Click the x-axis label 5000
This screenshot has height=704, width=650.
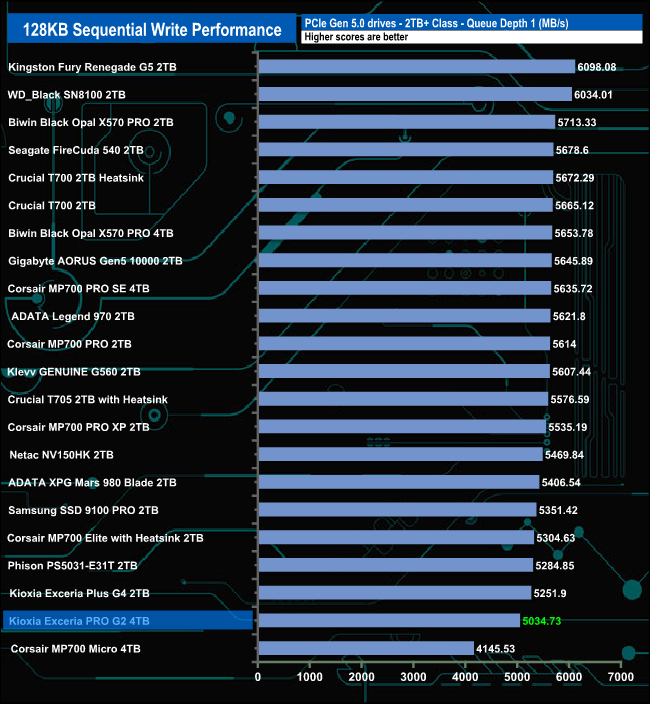click(x=517, y=677)
